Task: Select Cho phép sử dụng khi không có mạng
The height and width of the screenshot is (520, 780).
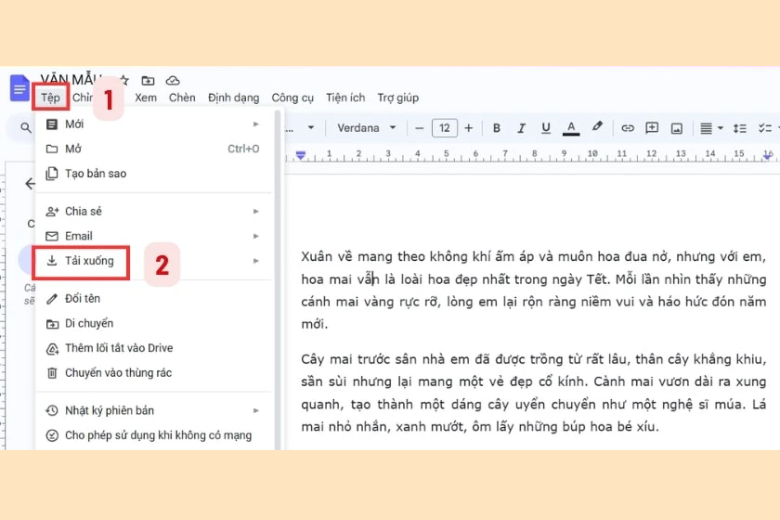Action: (154, 435)
